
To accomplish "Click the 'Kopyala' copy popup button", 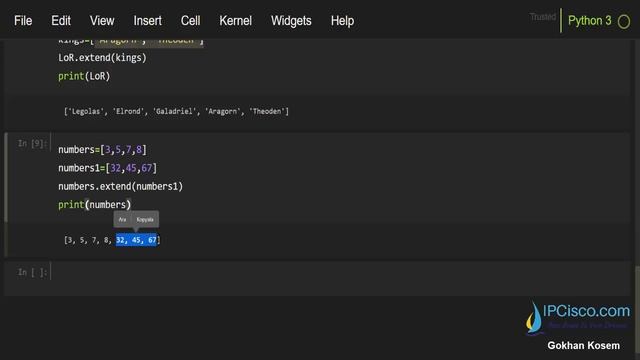I will tap(145, 220).
